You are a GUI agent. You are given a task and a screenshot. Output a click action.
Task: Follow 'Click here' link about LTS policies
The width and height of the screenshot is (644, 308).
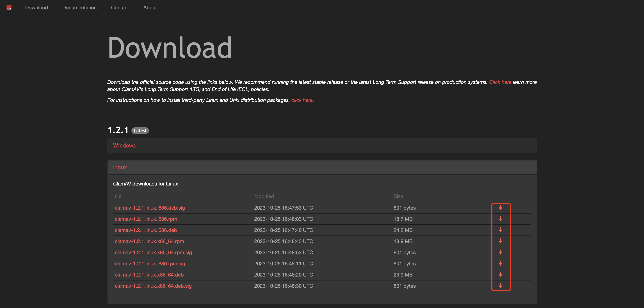500,82
